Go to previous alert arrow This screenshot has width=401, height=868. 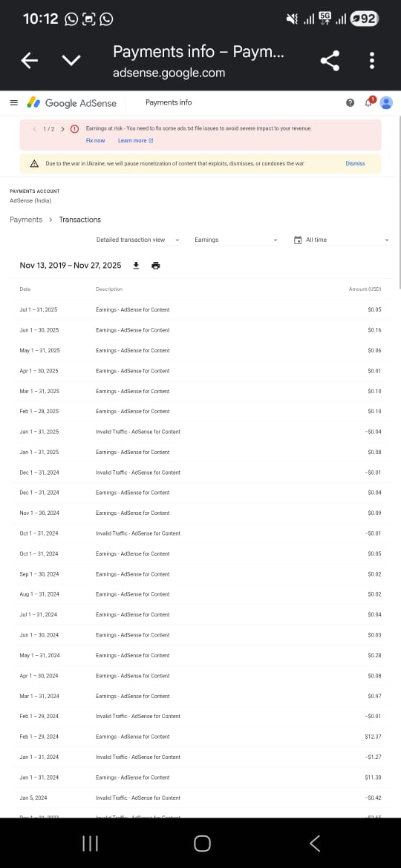point(34,128)
